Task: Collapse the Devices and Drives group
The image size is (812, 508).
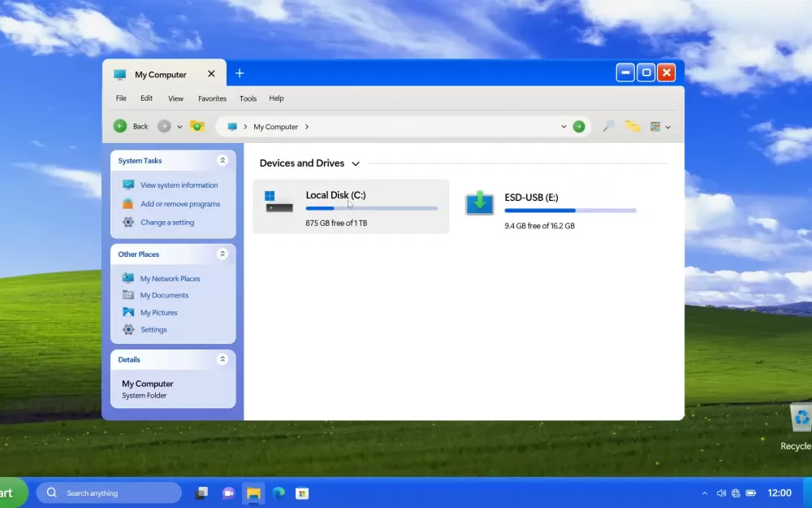Action: pyautogui.click(x=356, y=163)
